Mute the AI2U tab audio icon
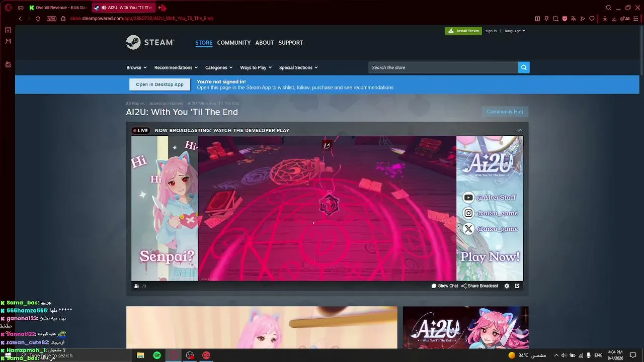644x362 pixels. (103, 8)
